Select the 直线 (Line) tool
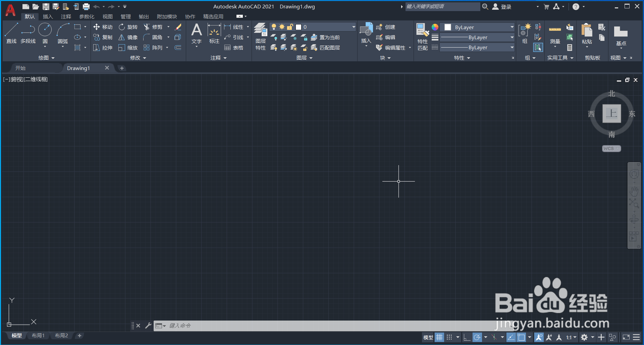Image resolution: width=644 pixels, height=345 pixels. (x=11, y=33)
